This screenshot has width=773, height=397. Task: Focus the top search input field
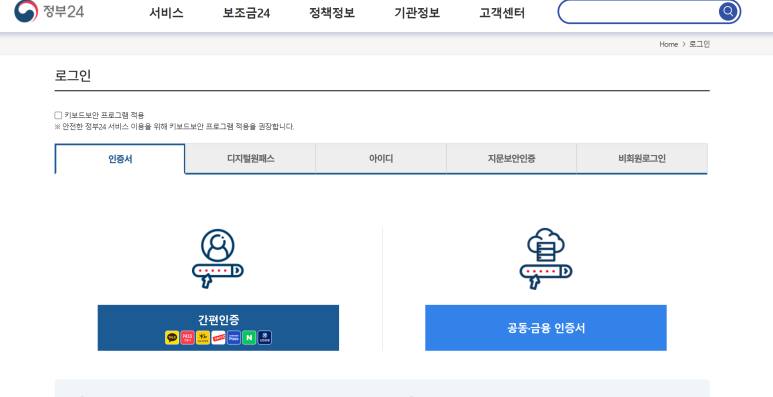pos(639,11)
